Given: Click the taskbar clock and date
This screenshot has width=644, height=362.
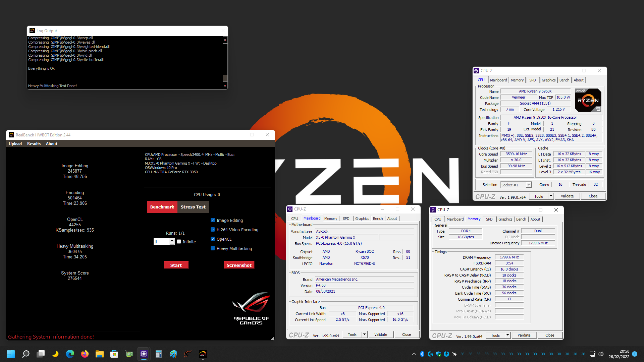Looking at the screenshot, I should click(x=619, y=354).
